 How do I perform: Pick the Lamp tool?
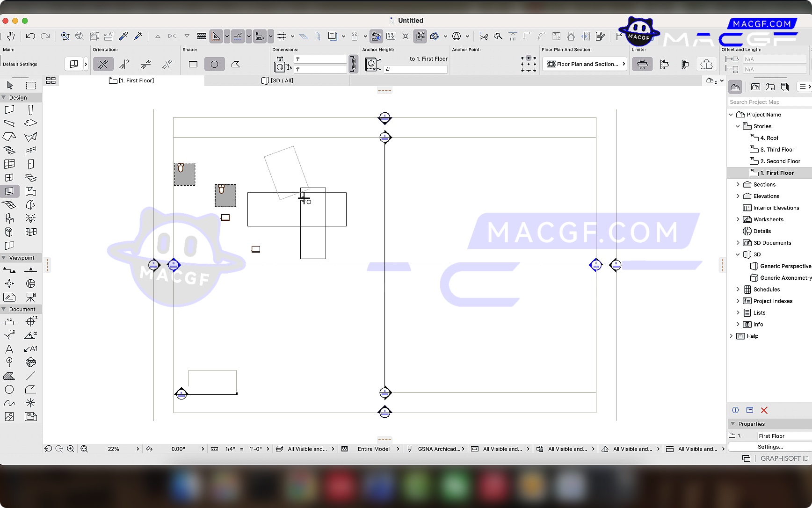click(31, 218)
